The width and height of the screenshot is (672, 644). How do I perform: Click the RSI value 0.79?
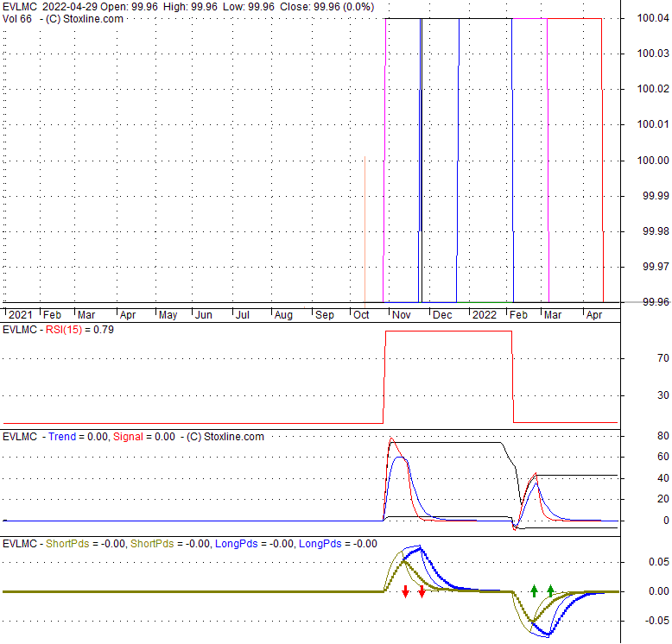click(104, 330)
